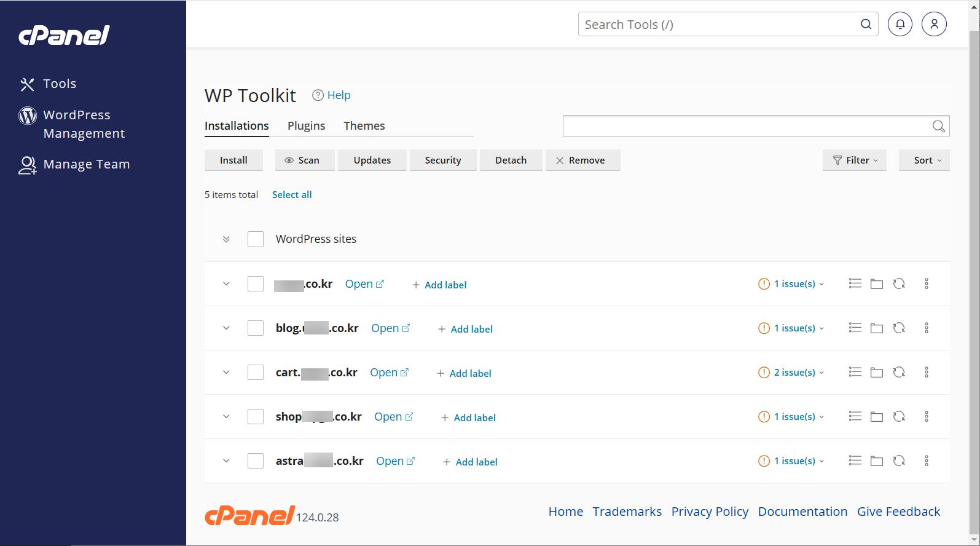Check the WordPress sites select-all checkbox
This screenshot has width=980, height=546.
pos(256,239)
